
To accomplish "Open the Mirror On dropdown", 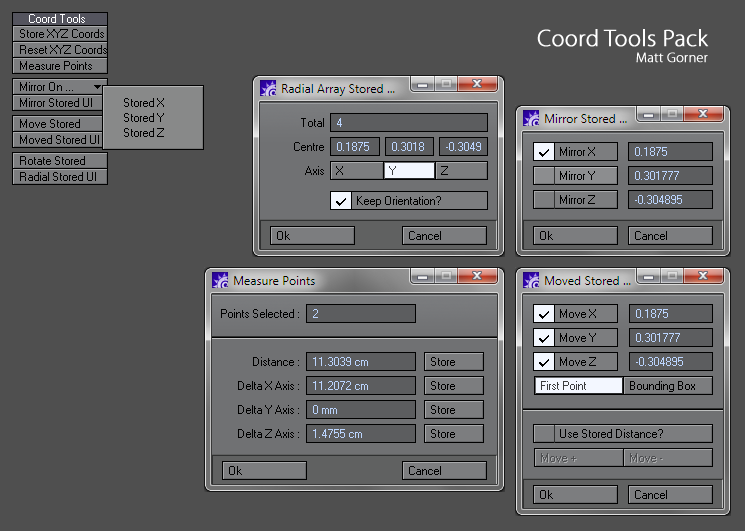I will coord(60,87).
